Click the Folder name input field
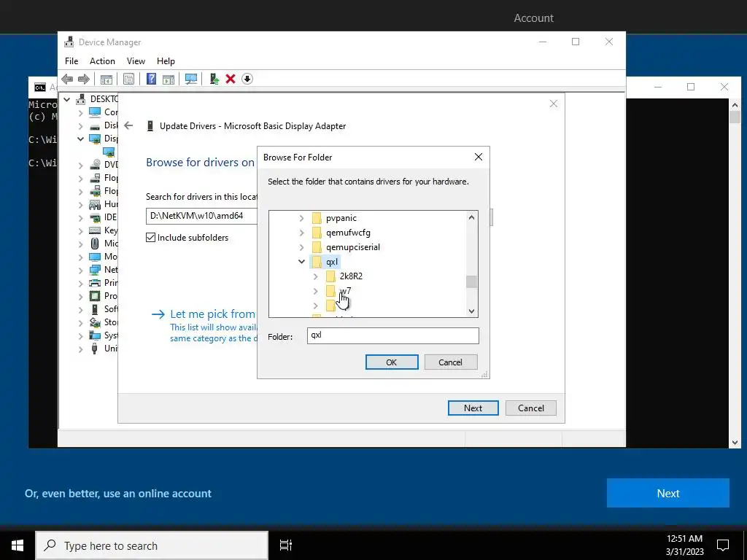Image resolution: width=747 pixels, height=560 pixels. point(392,335)
